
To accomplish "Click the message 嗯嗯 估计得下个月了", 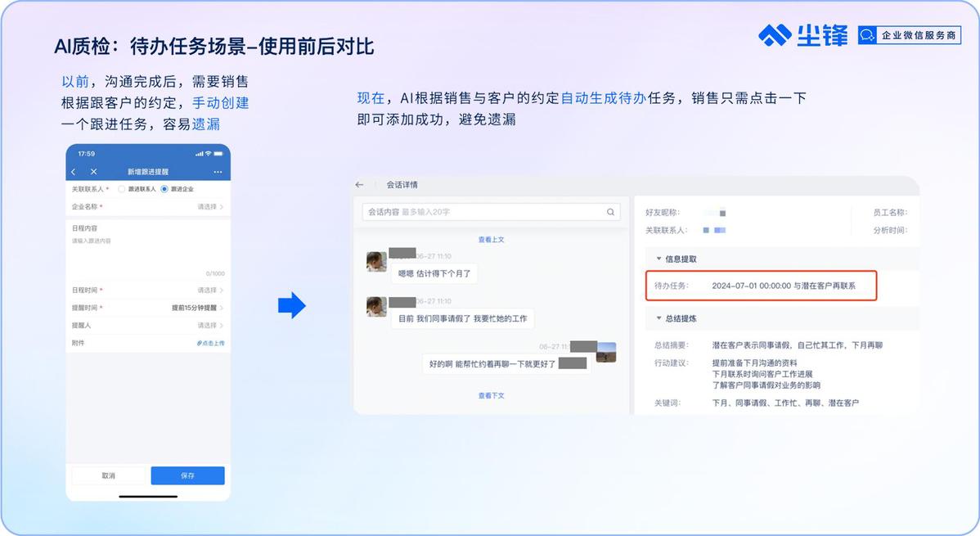I will click(434, 273).
